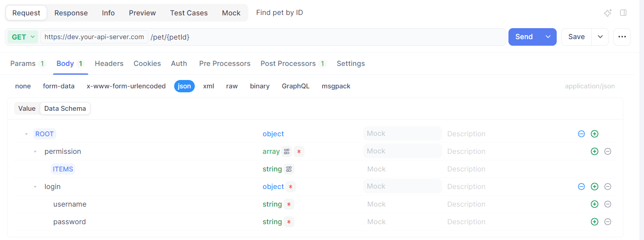Screen dimensions: 644x240
Task: Open advanced settings for permission array
Action: [x=287, y=151]
